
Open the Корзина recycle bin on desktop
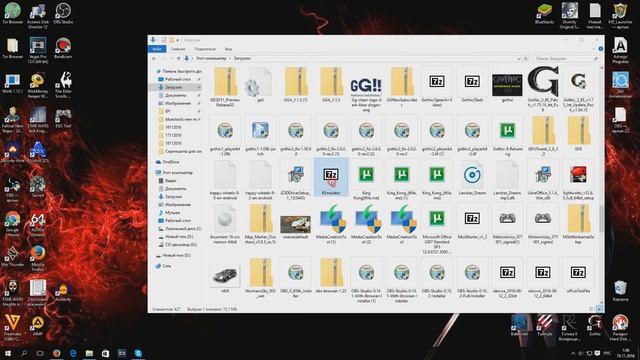click(x=620, y=291)
